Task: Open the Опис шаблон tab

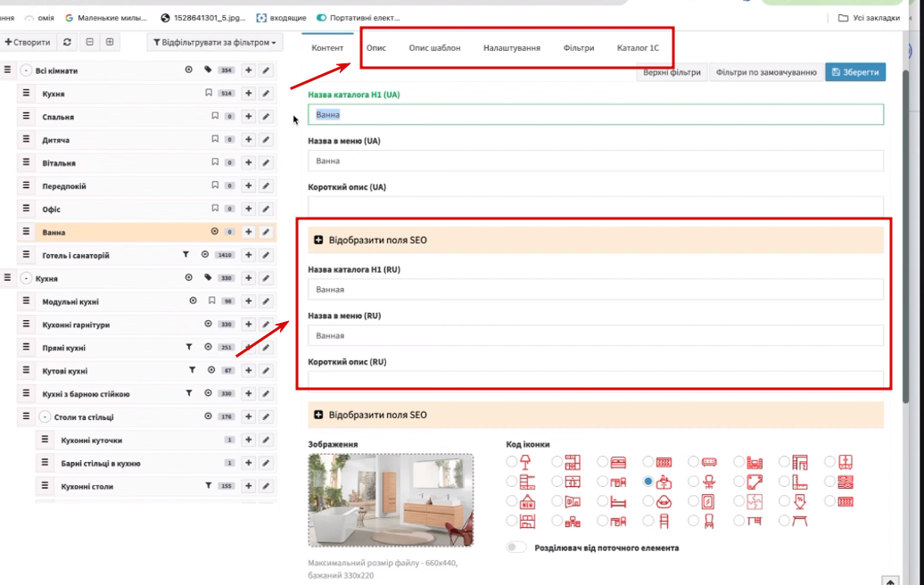Action: pos(435,48)
